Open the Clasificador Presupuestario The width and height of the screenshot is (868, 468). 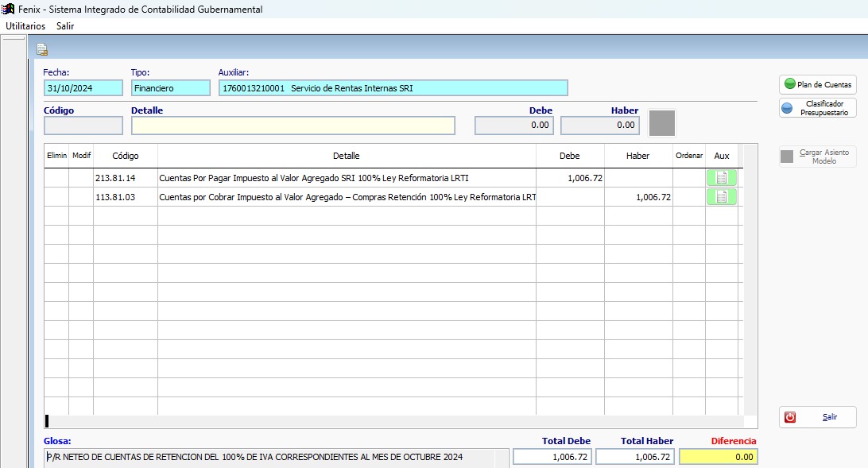click(x=817, y=108)
